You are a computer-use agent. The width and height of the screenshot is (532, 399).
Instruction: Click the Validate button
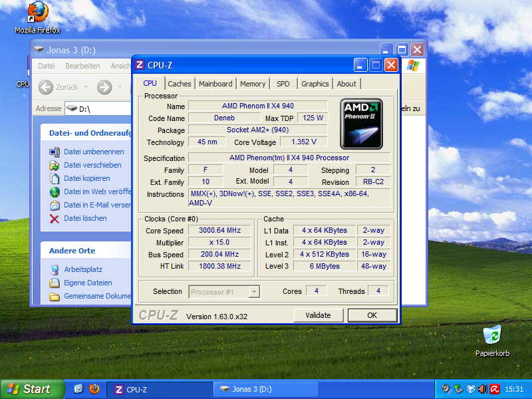pos(319,315)
